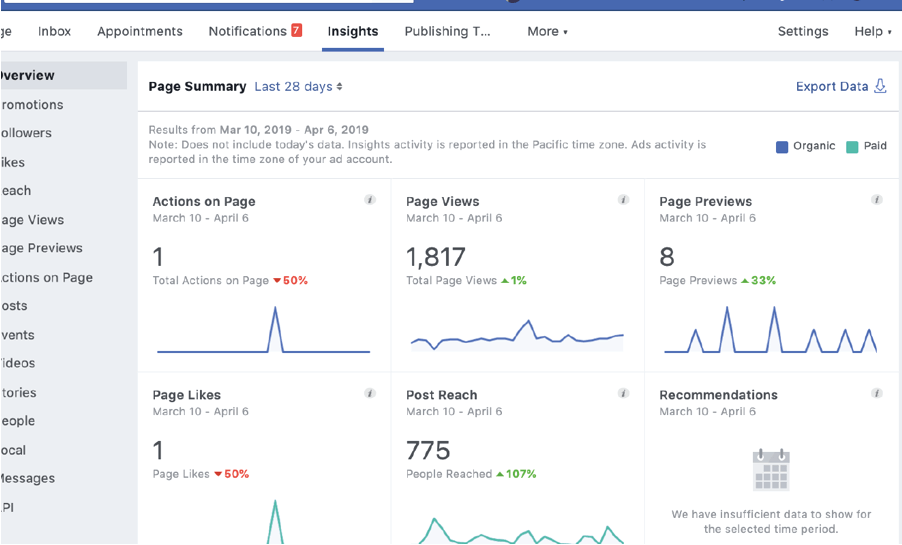Expand the More menu in top navigation
The image size is (902, 545).
(547, 31)
